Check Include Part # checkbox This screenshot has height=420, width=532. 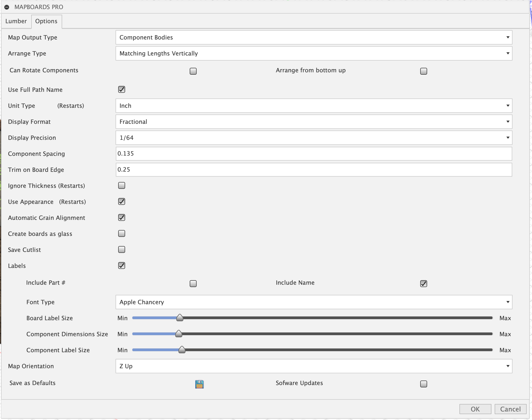click(x=193, y=283)
